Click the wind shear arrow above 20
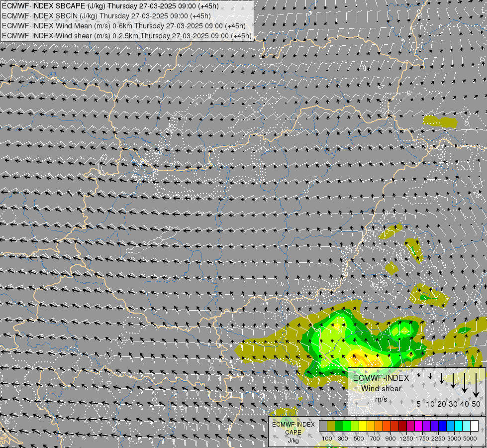The image size is (487, 448). pos(442,378)
